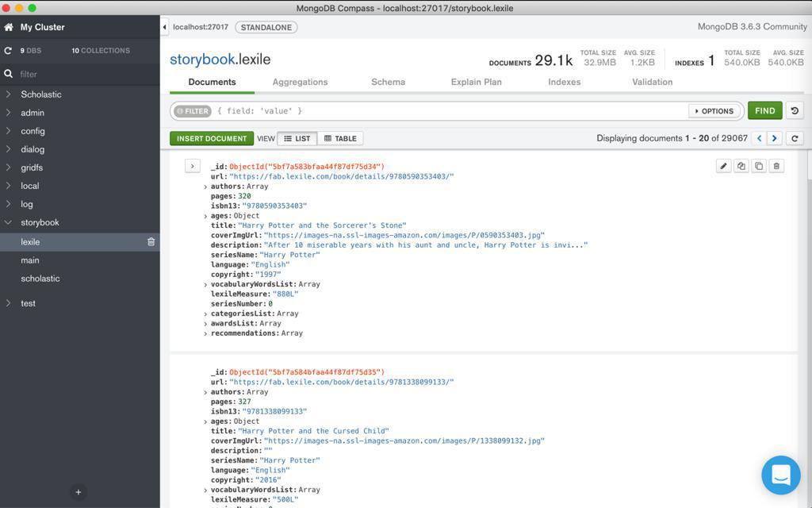
Task: Click title "Harry Potter and the Cursed Child"
Action: pyautogui.click(x=313, y=431)
